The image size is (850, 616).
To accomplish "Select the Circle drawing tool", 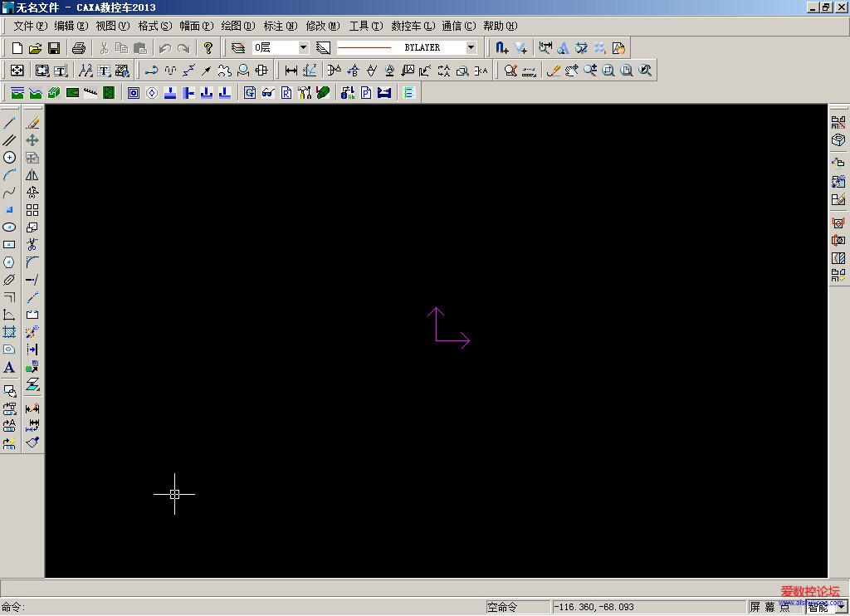I will pos(10,157).
